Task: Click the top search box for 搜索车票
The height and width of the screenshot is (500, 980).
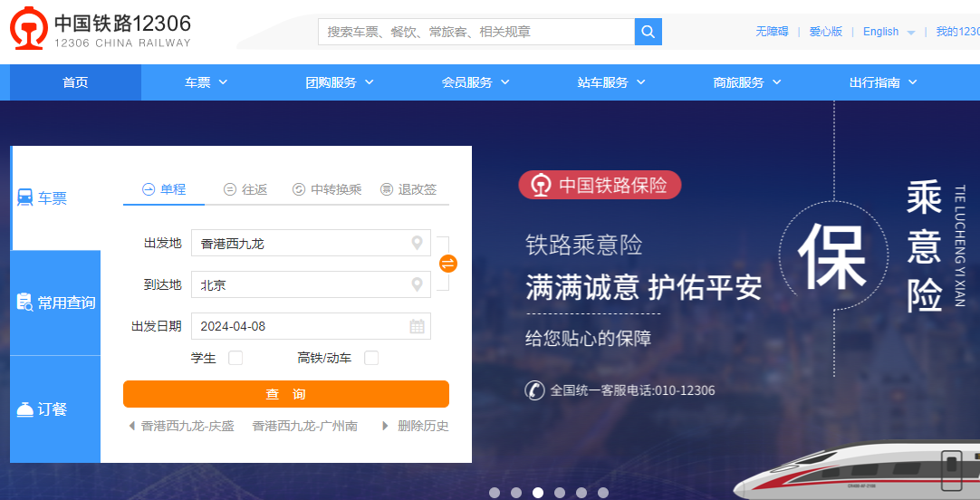Action: (x=476, y=31)
